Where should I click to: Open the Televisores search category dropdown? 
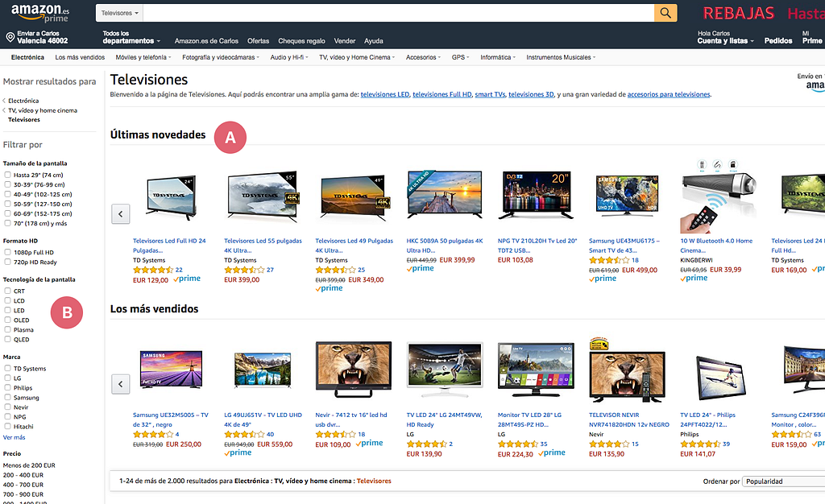pos(119,13)
